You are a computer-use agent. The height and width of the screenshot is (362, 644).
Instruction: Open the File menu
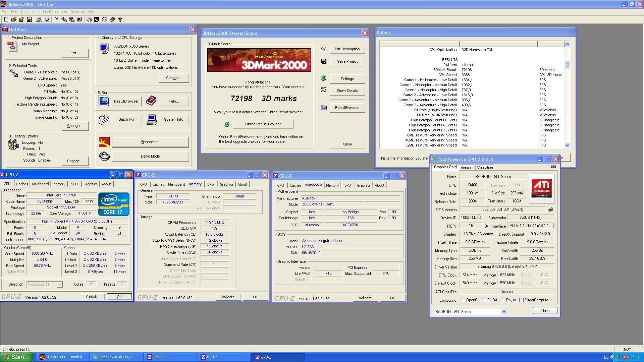click(4, 12)
